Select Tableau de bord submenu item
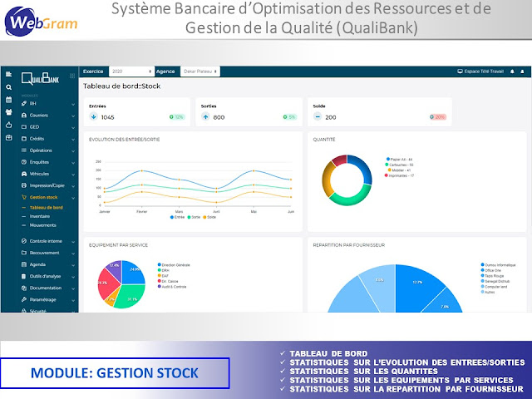Viewport: 532px width, 399px height. 47,208
